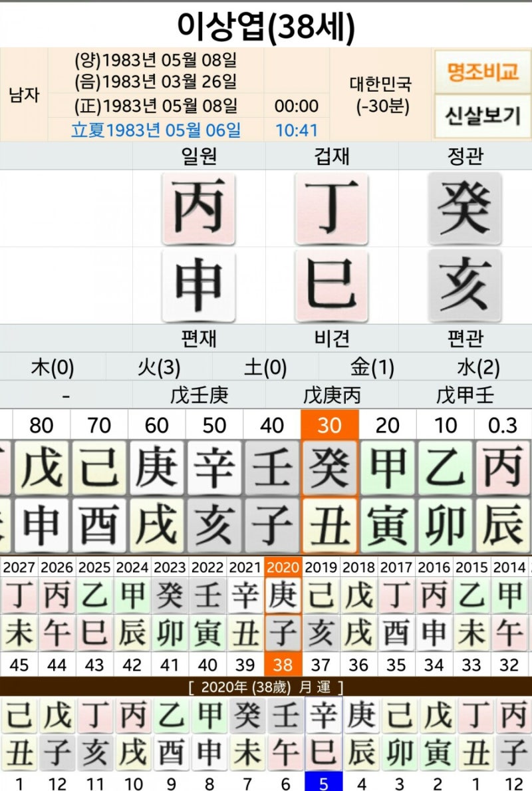Viewport: 532px width, 791px height.
Task: Tap the 甲 tile in the 20 daeun column
Action: click(x=387, y=468)
